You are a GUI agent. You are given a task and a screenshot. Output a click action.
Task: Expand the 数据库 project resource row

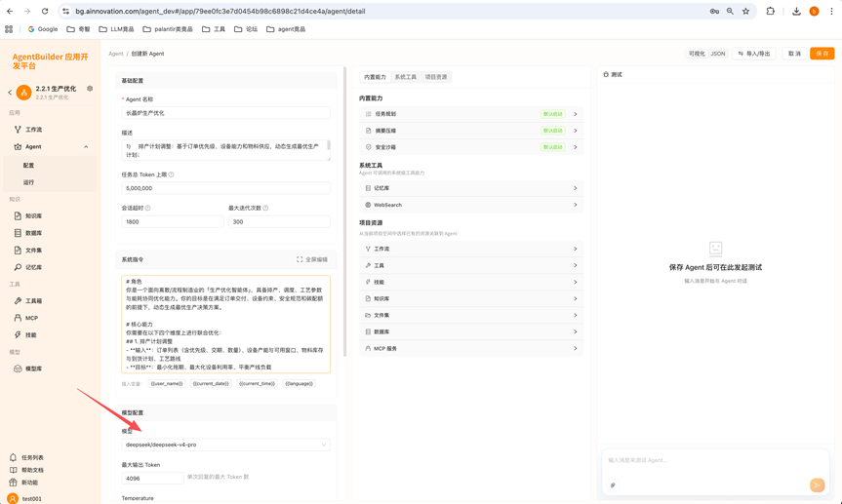[471, 331]
